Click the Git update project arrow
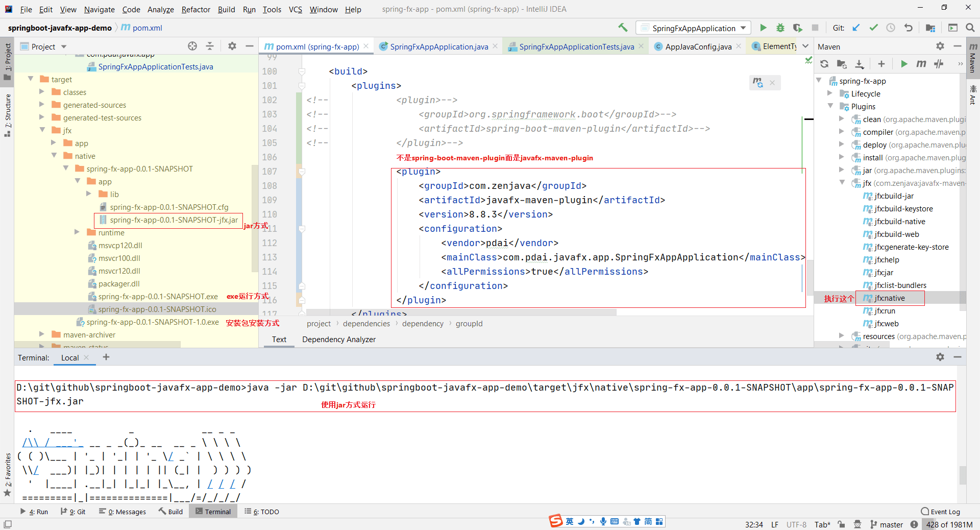This screenshot has width=980, height=530. pos(856,28)
